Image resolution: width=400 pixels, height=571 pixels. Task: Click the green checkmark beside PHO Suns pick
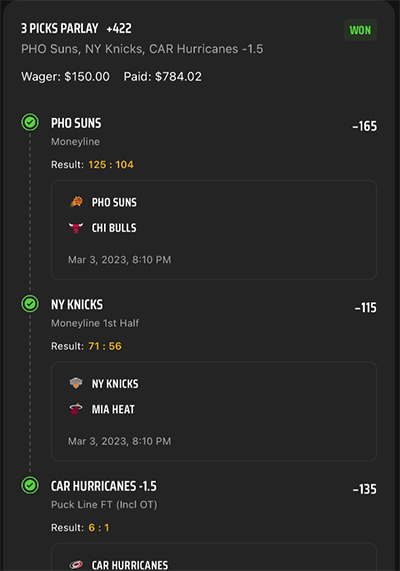point(30,122)
